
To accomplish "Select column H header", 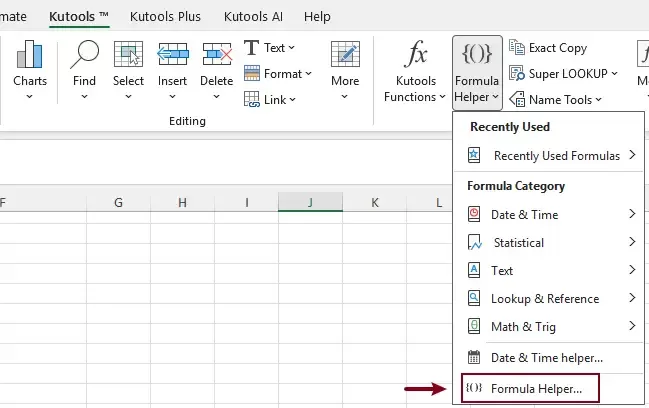I will tap(182, 202).
